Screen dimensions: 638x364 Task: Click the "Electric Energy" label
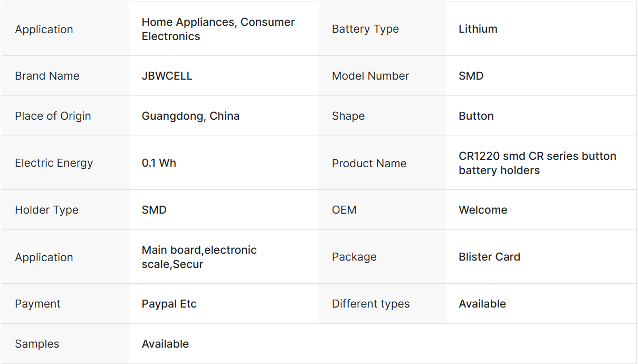tap(54, 163)
